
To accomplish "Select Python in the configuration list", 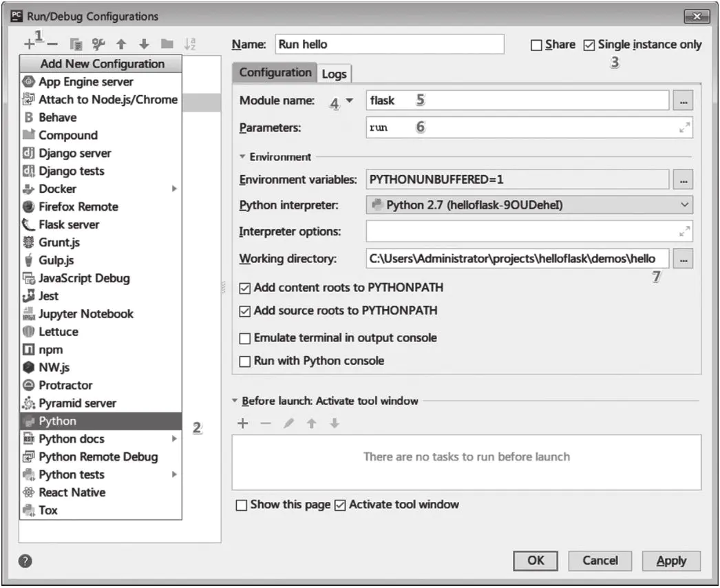I will [x=58, y=421].
